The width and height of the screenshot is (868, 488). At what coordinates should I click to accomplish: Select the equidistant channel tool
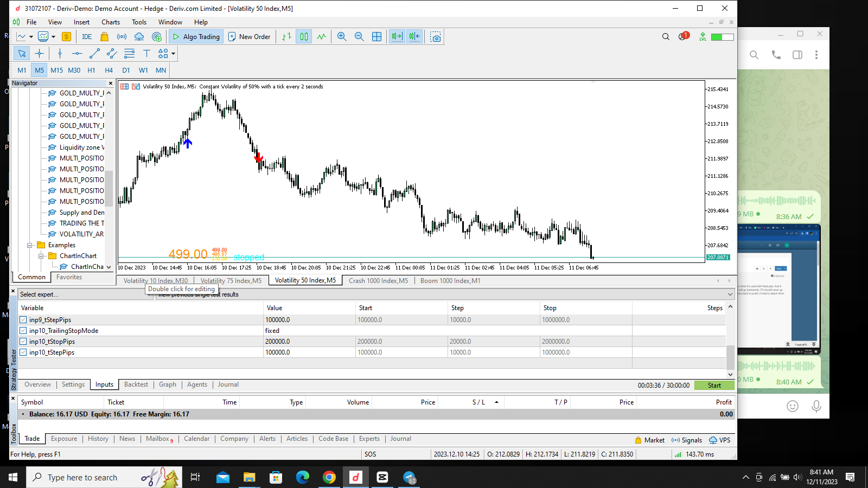[x=112, y=54]
